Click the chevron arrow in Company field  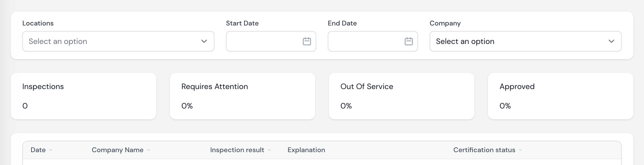tap(611, 41)
